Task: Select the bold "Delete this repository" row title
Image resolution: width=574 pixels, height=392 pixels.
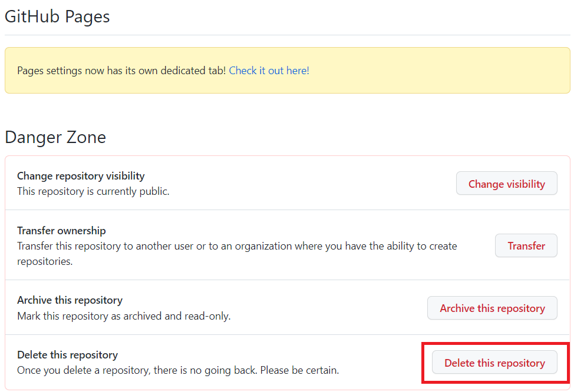Action: tap(67, 355)
